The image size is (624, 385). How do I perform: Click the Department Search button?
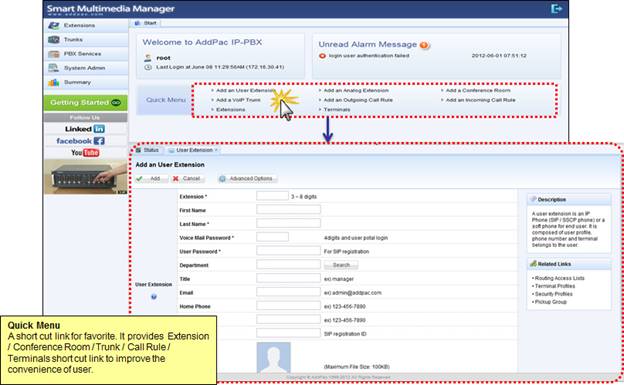[x=341, y=265]
